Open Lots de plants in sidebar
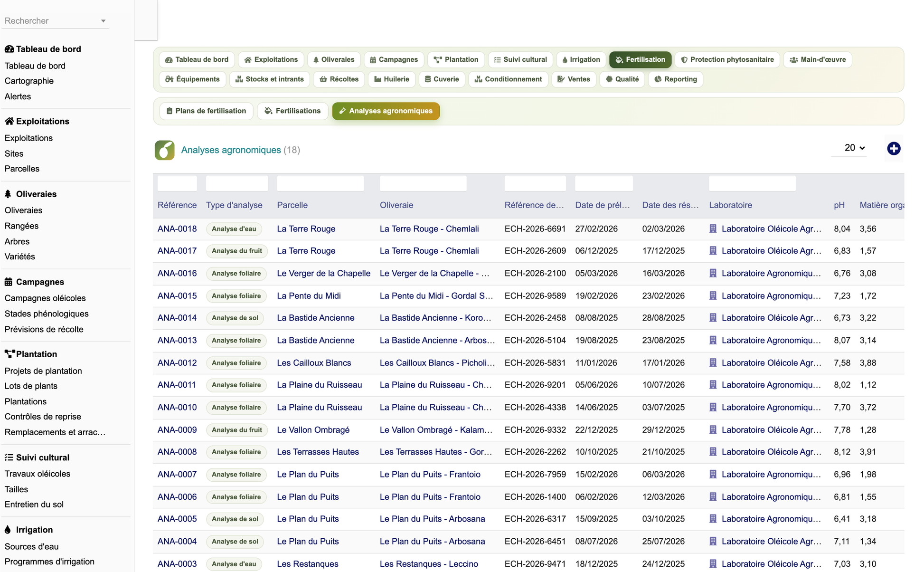 tap(31, 386)
